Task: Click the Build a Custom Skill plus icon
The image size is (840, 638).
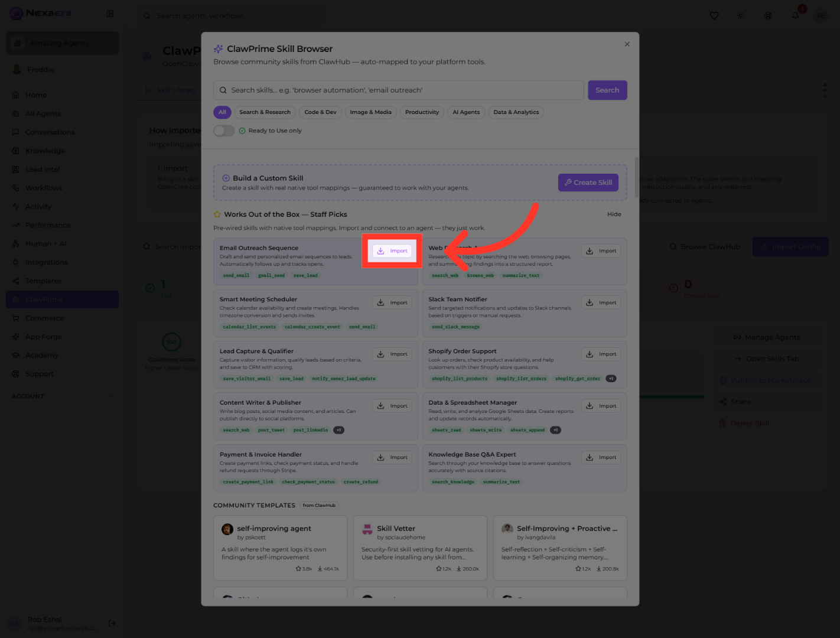Action: pyautogui.click(x=226, y=178)
